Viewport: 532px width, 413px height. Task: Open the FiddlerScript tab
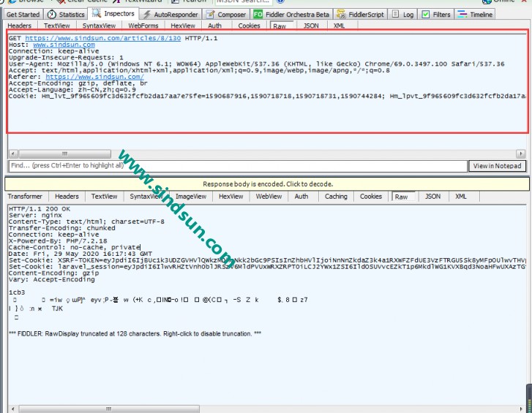pyautogui.click(x=360, y=15)
